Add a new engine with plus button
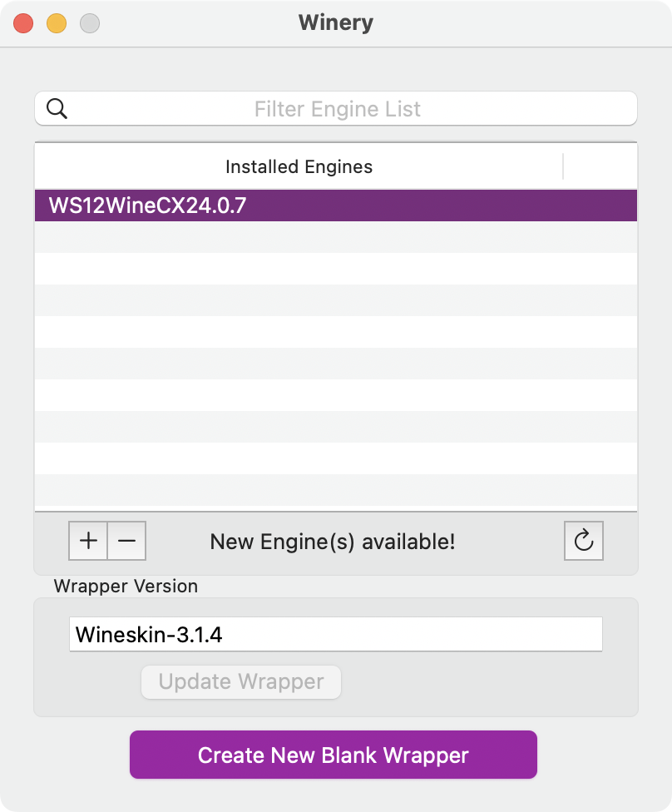Viewport: 672px width, 812px height. click(88, 542)
